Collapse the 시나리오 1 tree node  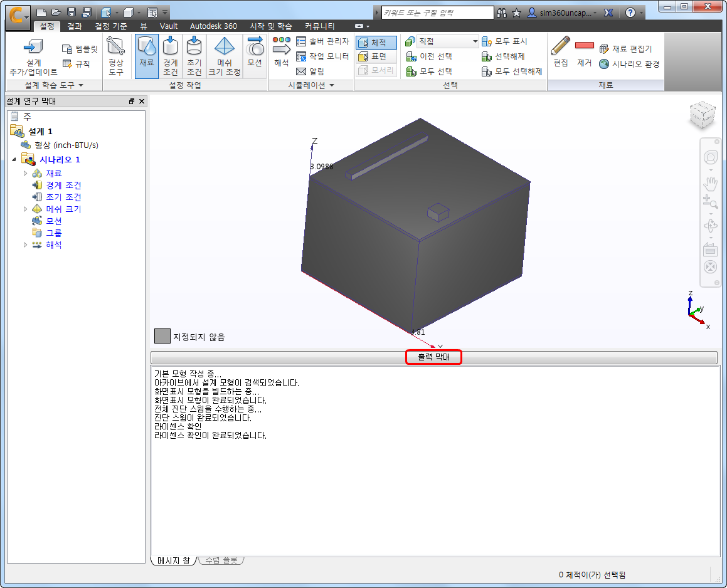pos(14,159)
